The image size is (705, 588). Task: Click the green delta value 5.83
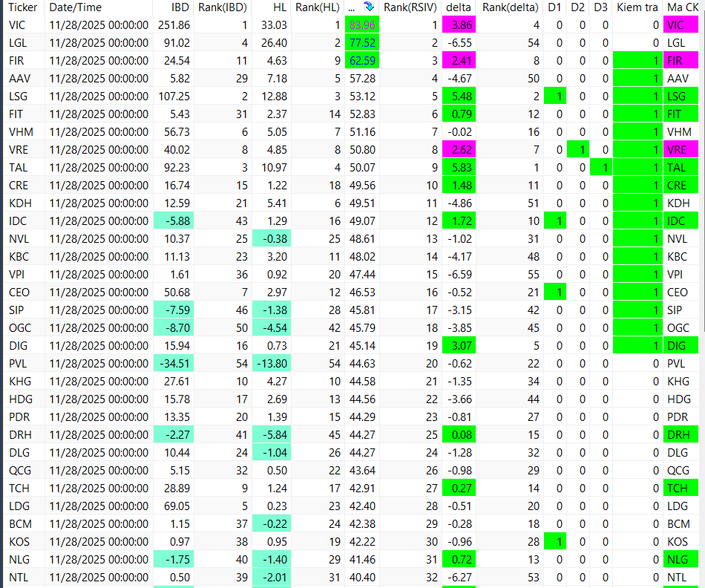click(459, 167)
